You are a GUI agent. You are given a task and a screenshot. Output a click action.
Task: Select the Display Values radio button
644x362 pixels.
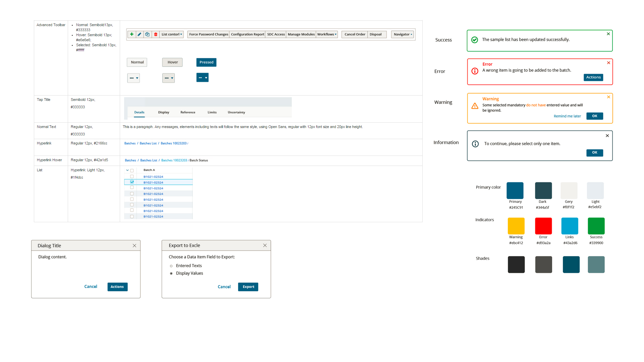click(171, 274)
